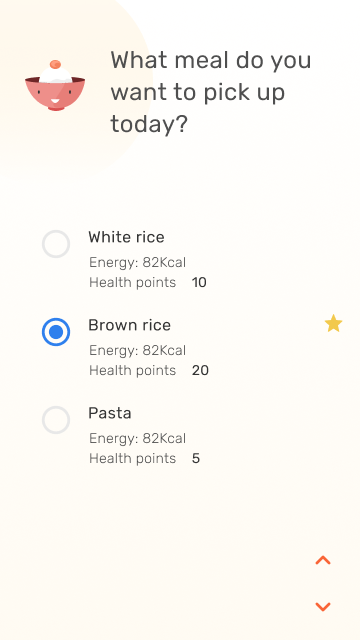
Task: Click Pasta's Health points label
Action: pos(132,459)
